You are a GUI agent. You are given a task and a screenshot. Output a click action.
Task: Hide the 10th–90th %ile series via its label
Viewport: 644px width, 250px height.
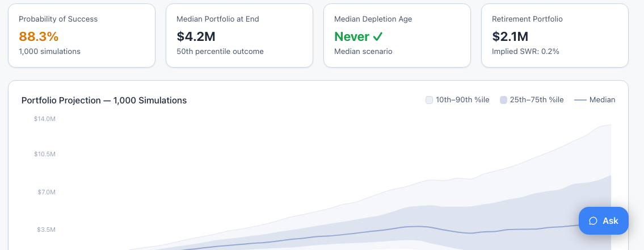pyautogui.click(x=462, y=100)
